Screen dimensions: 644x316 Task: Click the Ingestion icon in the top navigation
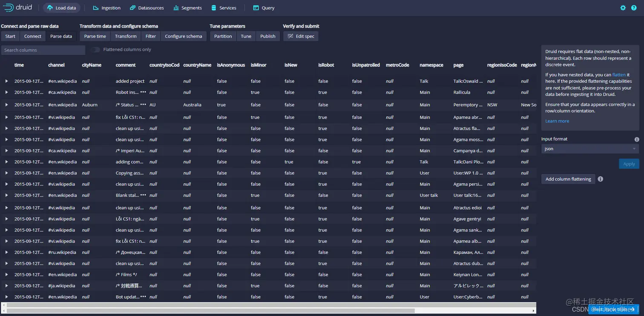(96, 8)
